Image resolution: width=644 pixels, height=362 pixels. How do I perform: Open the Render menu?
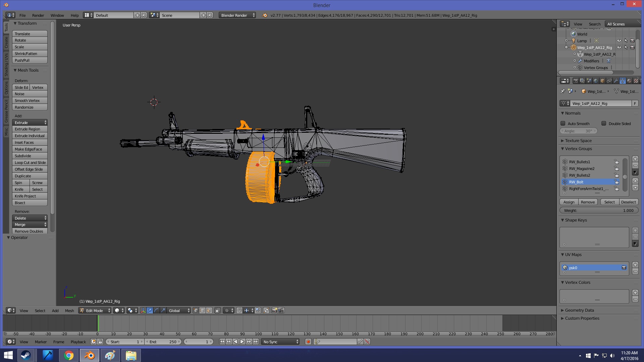point(38,15)
